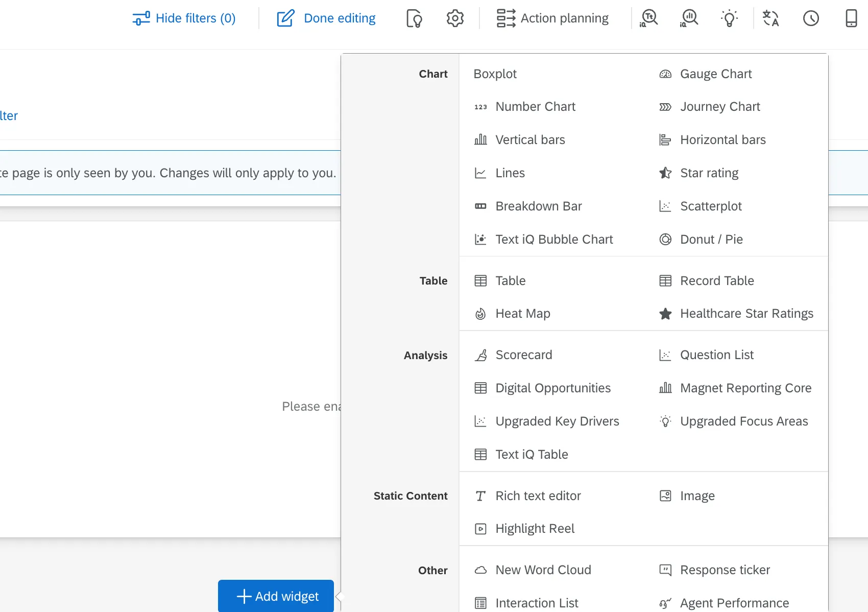This screenshot has height=612, width=868.
Task: Add Highlight Reel widget
Action: pyautogui.click(x=524, y=529)
